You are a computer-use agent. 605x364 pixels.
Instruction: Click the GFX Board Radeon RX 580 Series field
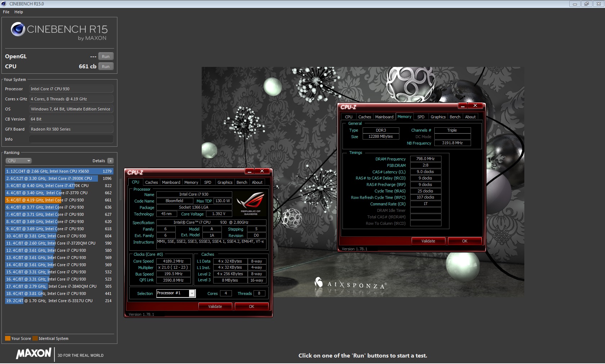pos(71,129)
